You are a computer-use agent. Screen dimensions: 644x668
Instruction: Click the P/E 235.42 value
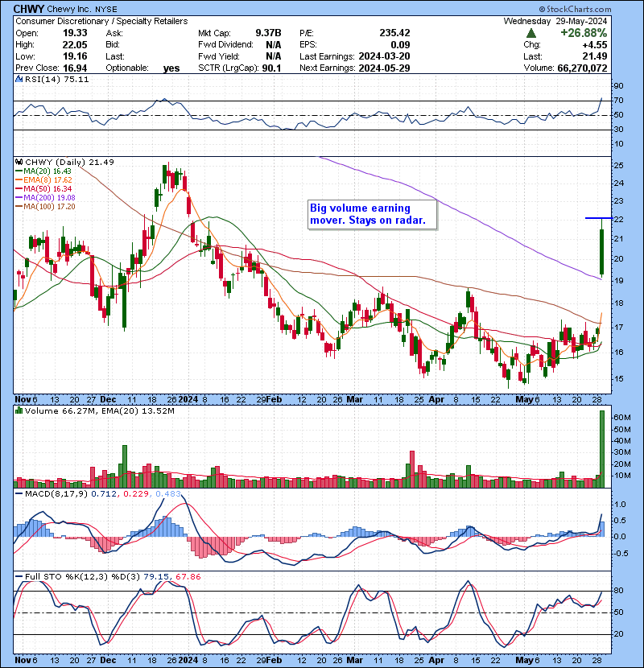(394, 33)
